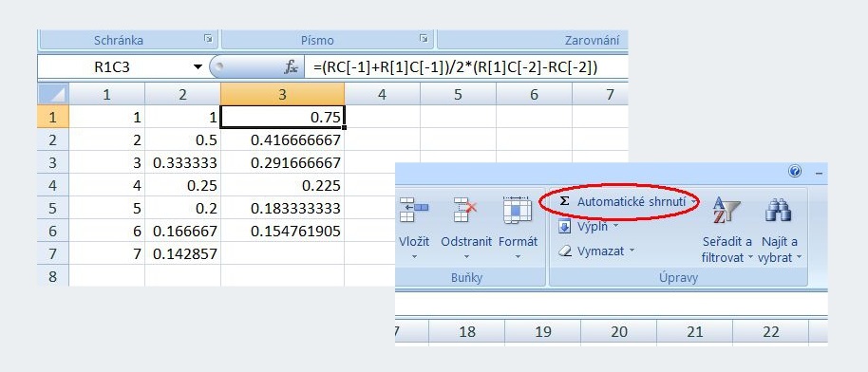Click the Písmo group label
Viewport: 868px width, 372px height.
click(318, 41)
